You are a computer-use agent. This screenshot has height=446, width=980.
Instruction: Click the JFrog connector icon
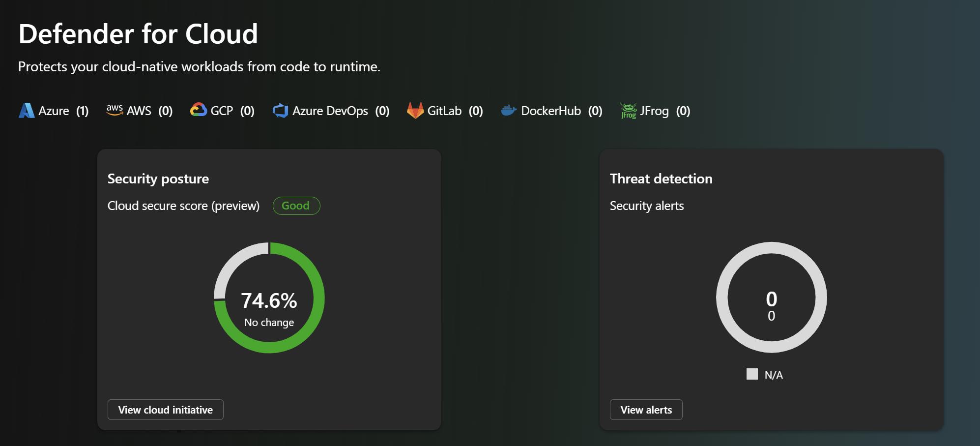(x=628, y=111)
